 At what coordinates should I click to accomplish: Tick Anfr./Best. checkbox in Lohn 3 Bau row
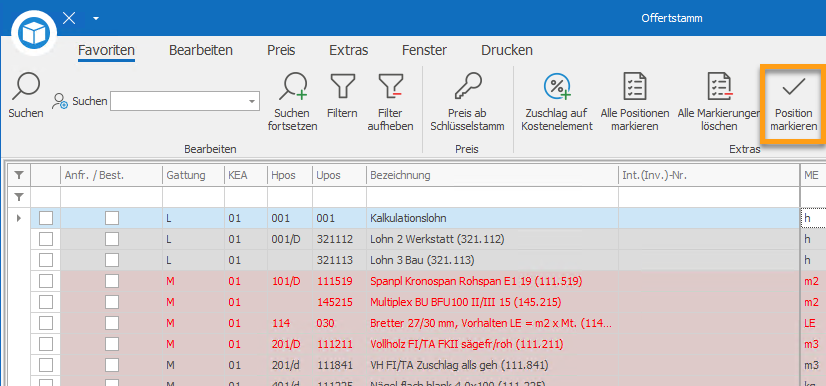(111, 260)
